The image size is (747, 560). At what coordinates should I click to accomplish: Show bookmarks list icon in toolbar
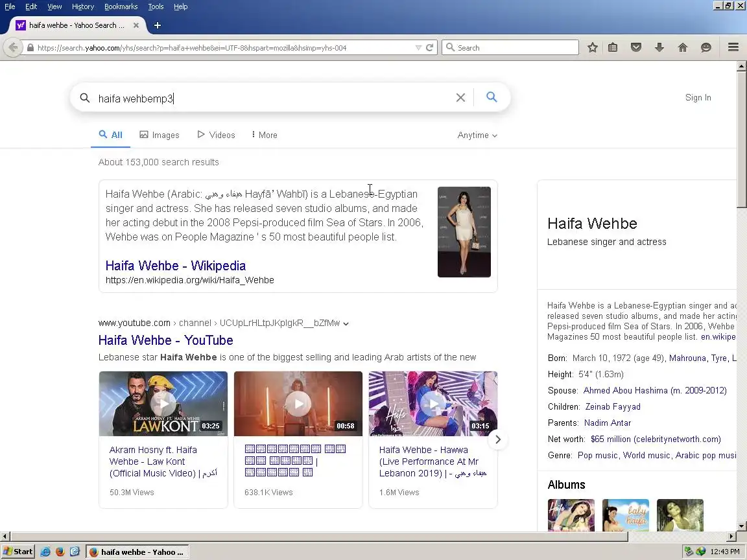613,47
